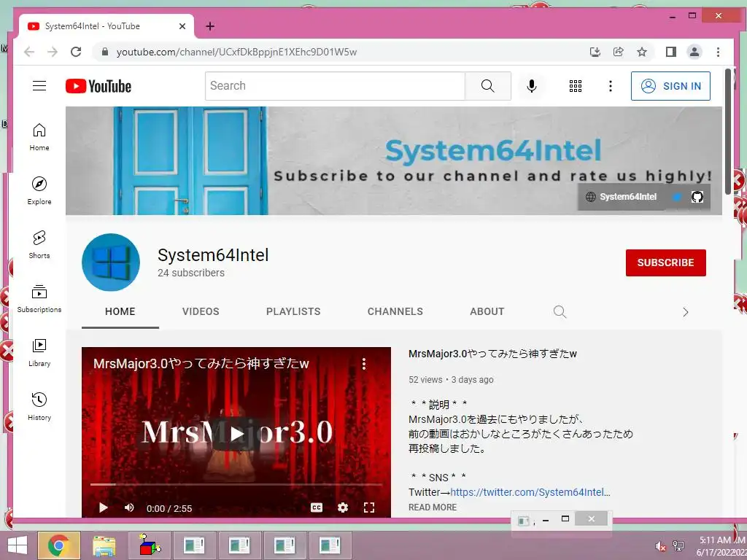
Task: Click the site lock icon
Action: point(105,52)
